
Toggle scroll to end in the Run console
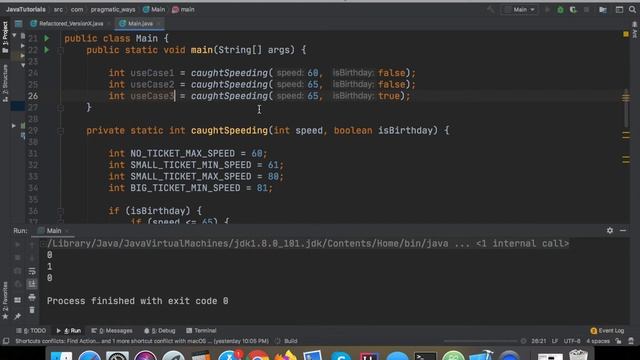[32, 284]
